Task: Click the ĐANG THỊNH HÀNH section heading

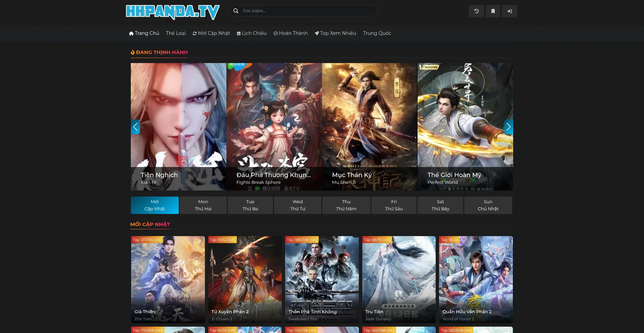Action: (x=159, y=52)
